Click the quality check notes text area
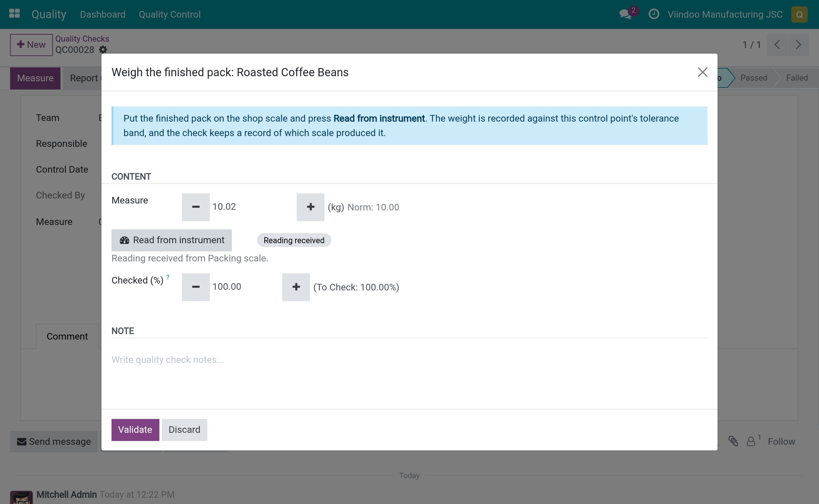The width and height of the screenshot is (819, 504). (x=409, y=359)
